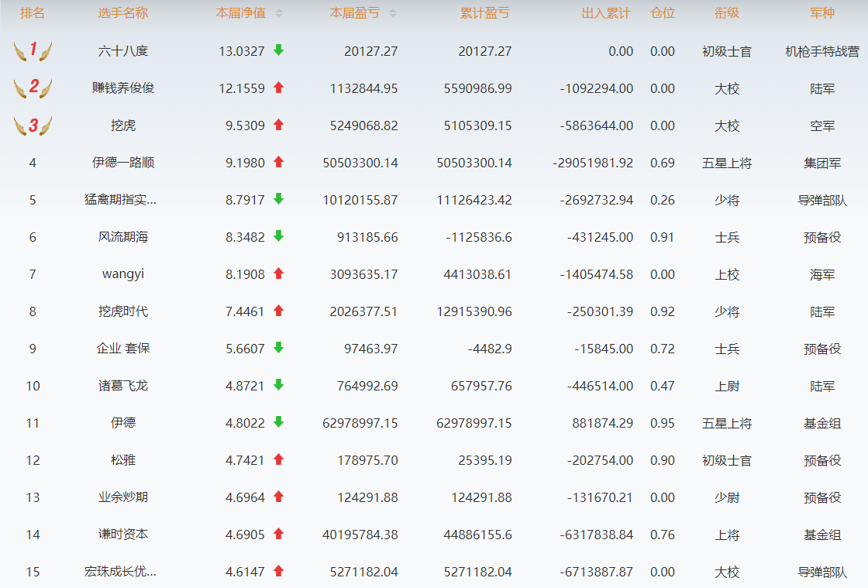Open player 六十八度
Screen dimensions: 868x588
(123, 51)
